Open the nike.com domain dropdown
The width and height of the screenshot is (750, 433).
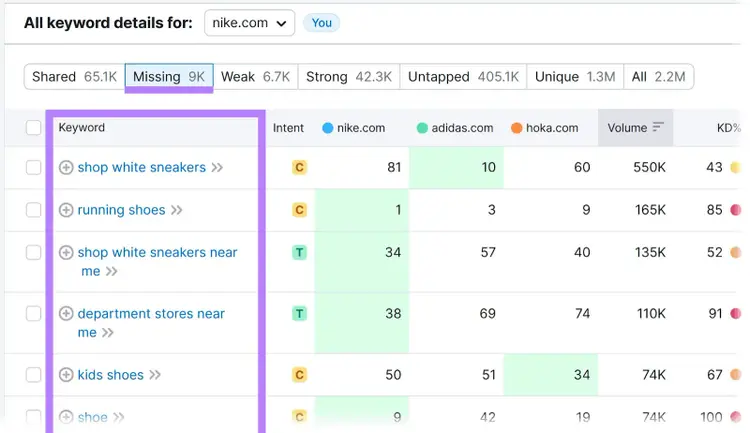(249, 23)
